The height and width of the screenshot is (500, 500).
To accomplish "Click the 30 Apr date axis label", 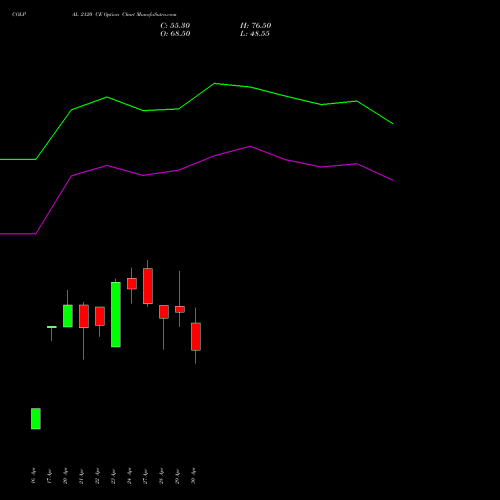I will click(x=193, y=476).
